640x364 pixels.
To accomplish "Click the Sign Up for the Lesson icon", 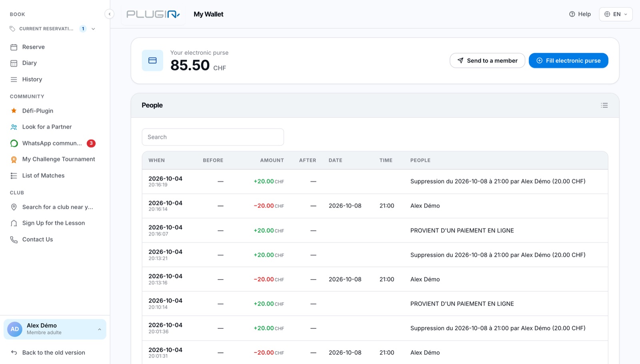I will tap(14, 223).
